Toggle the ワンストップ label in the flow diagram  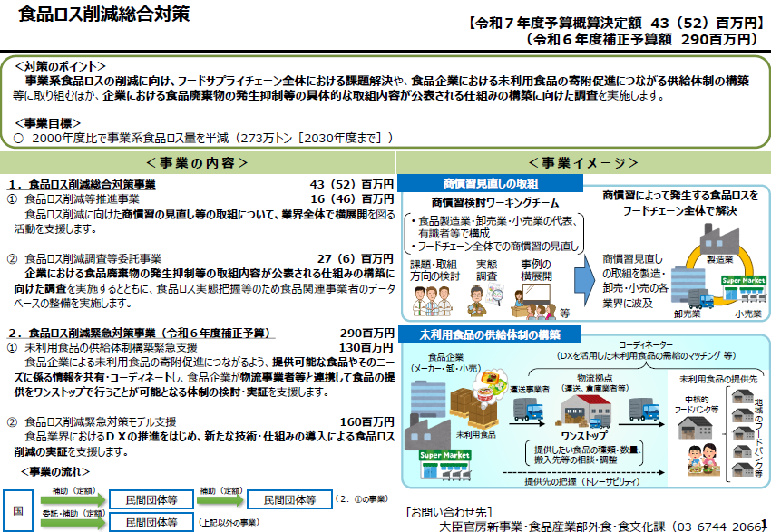[583, 438]
